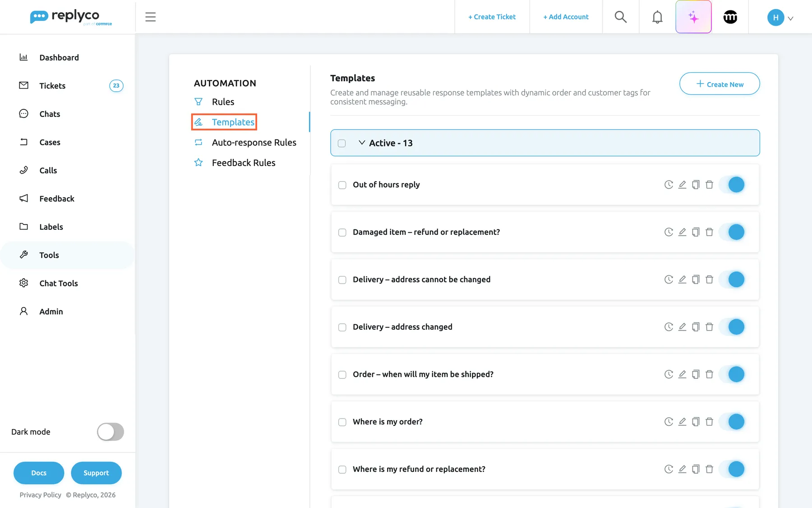Collapse the Active - 13 group

tap(362, 143)
